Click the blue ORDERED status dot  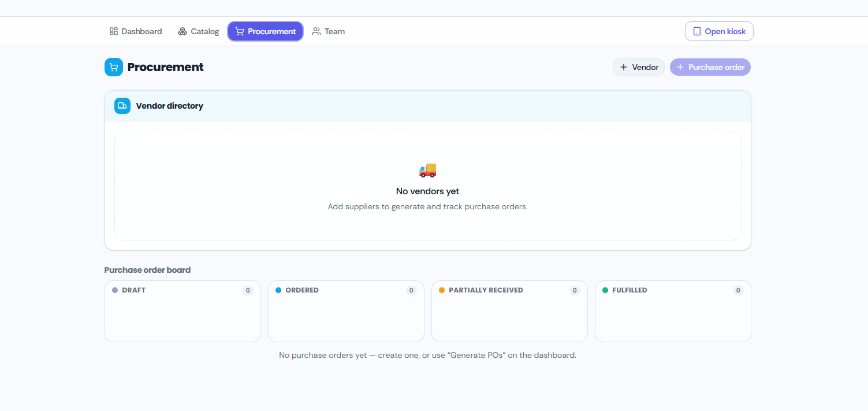click(x=278, y=290)
